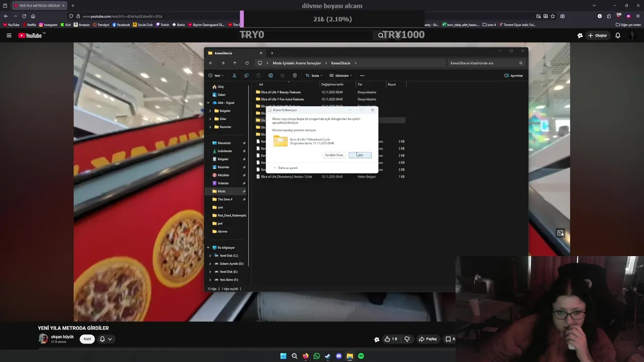Click the Rename icon in Explorer toolbar
This screenshot has height=362, width=644.
pos(270,75)
